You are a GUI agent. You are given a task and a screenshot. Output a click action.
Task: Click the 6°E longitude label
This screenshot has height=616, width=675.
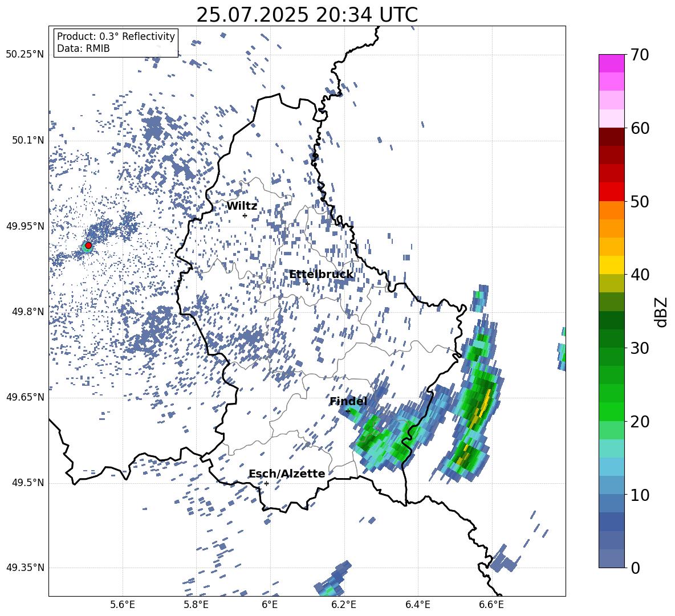(x=270, y=605)
